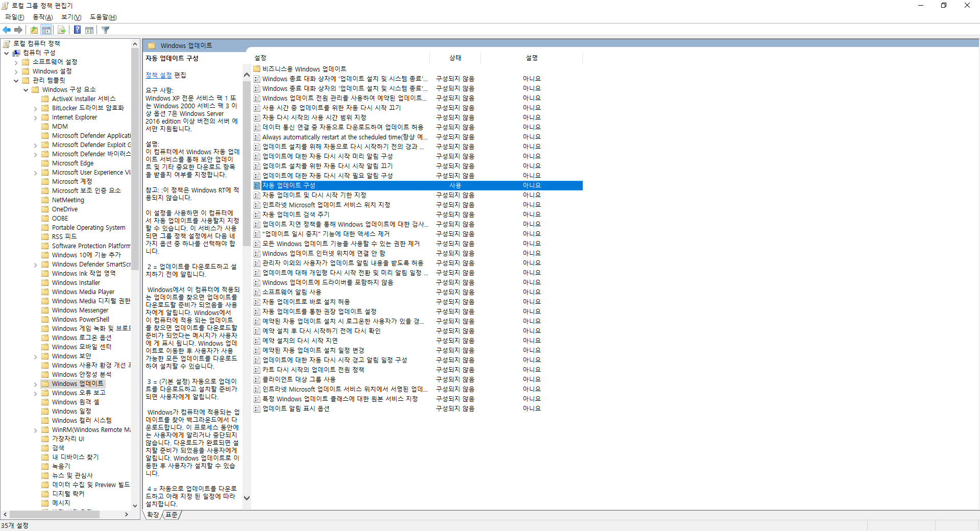Click the policy icon of '자동 업데이트 검색 주기' row

point(257,215)
